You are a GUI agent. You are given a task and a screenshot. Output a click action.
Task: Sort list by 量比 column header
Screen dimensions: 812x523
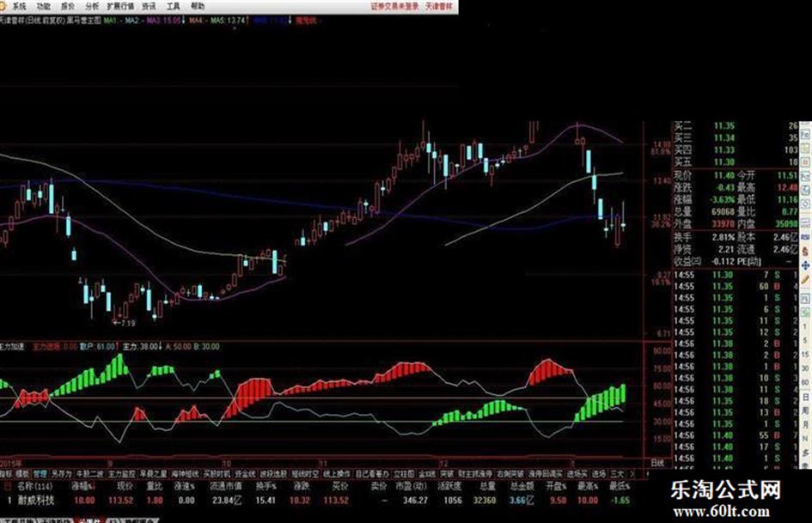point(154,487)
